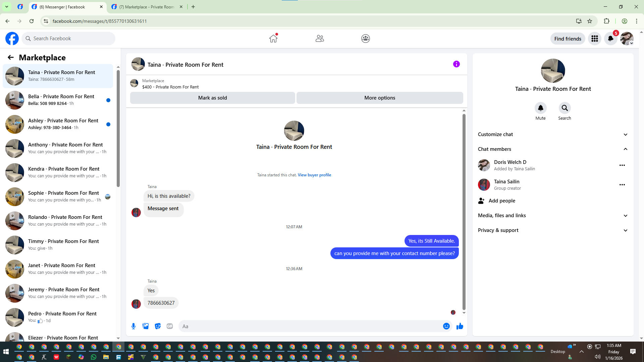Open Bella's Private Room For Rent chat
Viewport: 644px width, 362px height.
pyautogui.click(x=60, y=100)
